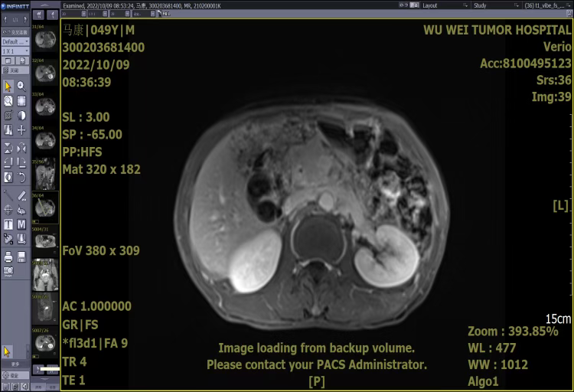
Task: Open the Default preset dropdown
Action: (15, 41)
